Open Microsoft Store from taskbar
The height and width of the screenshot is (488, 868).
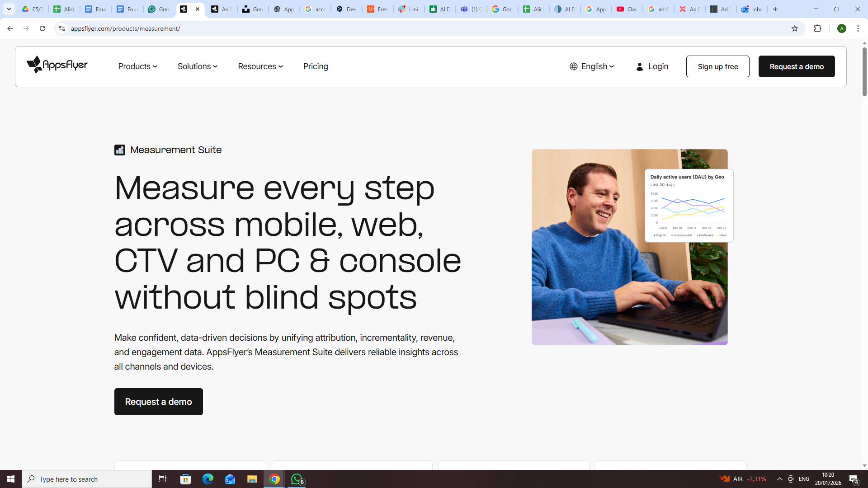pos(186,479)
